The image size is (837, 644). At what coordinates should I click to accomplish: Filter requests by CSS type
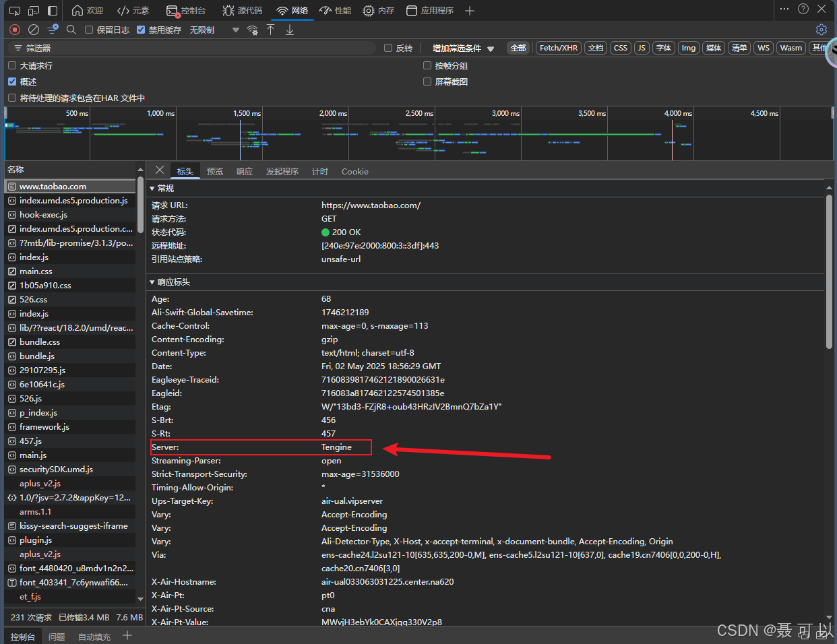[x=621, y=48]
